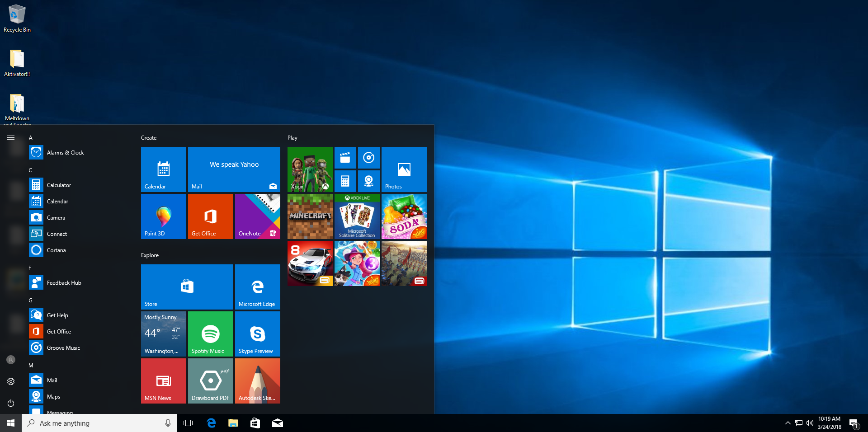The width and height of the screenshot is (868, 432).
Task: Click the Play tile group heading
Action: [292, 138]
